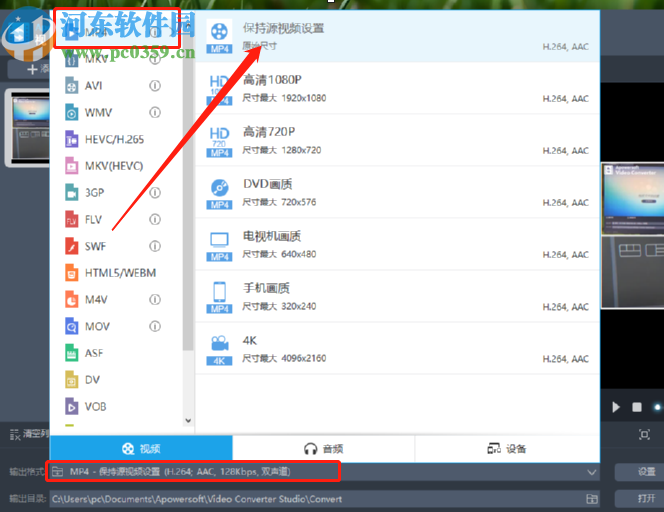Choose the 手机画质 preset
This screenshot has width=664, height=512.
[x=397, y=297]
